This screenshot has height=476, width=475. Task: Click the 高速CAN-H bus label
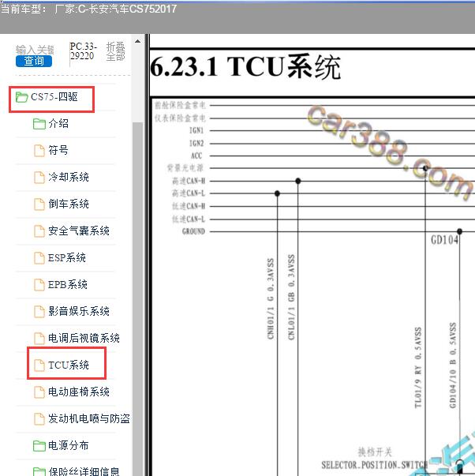click(189, 181)
